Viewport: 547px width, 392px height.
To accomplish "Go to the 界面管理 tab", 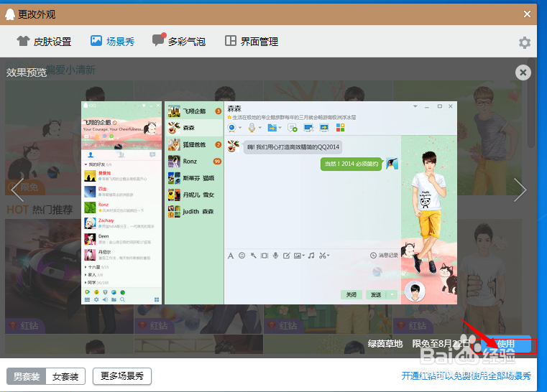I will (252, 42).
